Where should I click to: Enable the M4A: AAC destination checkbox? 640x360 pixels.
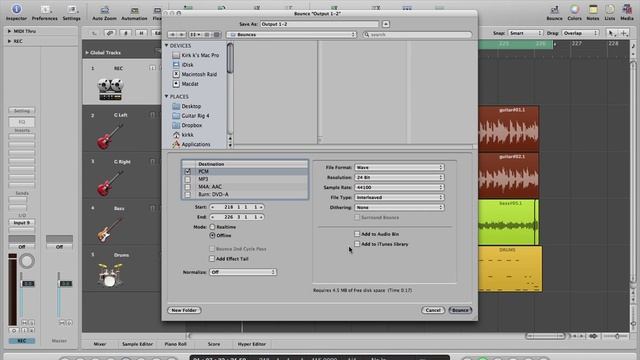pos(188,187)
